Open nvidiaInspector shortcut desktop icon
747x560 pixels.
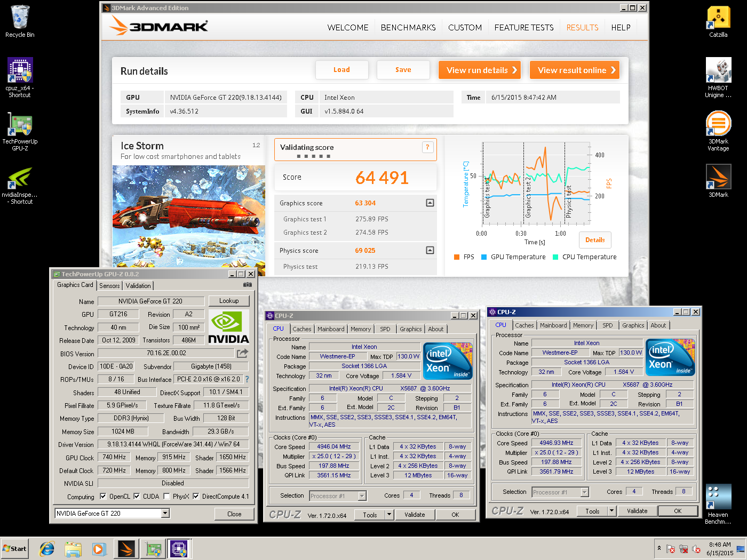[20, 185]
